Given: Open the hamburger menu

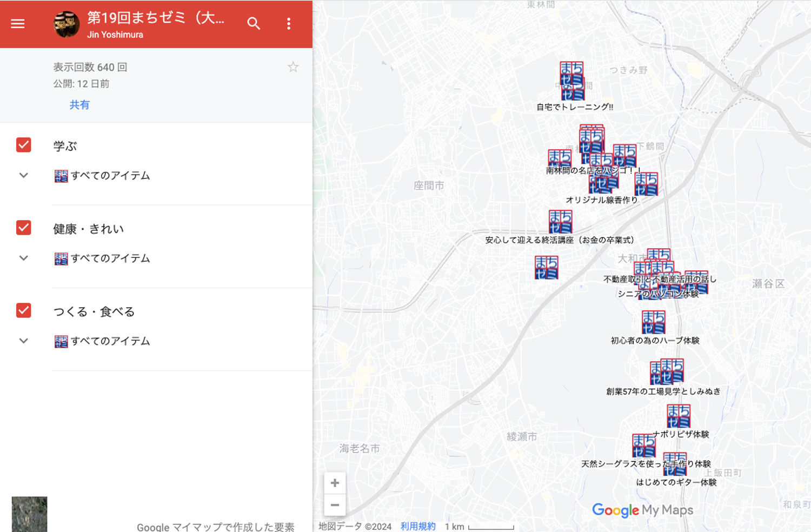Looking at the screenshot, I should [18, 24].
